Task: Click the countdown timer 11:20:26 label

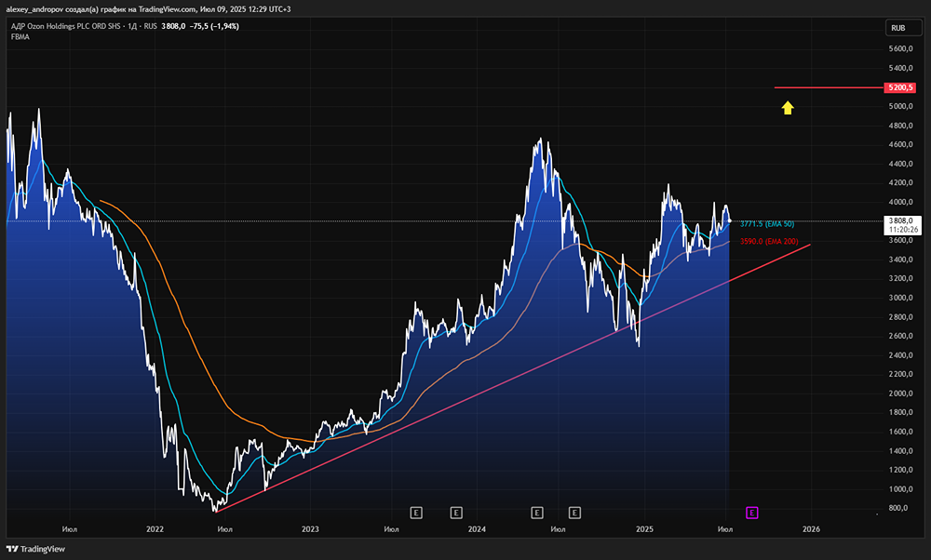Action: [903, 230]
